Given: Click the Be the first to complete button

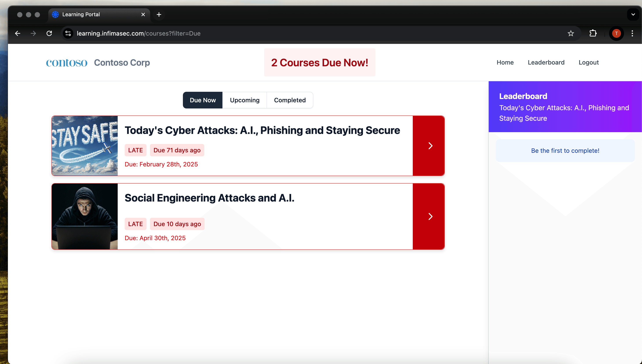Looking at the screenshot, I should 565,151.
